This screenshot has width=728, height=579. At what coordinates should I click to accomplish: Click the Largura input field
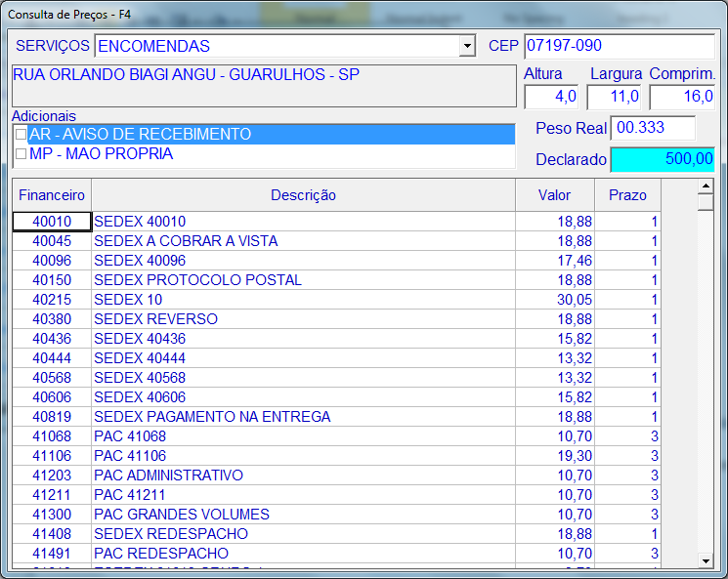[614, 97]
